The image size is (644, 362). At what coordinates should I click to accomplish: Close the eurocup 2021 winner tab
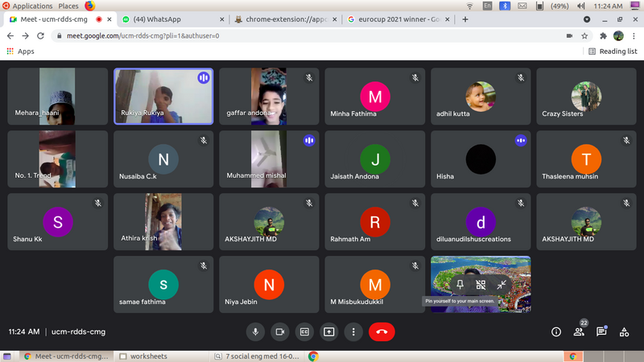coord(448,19)
